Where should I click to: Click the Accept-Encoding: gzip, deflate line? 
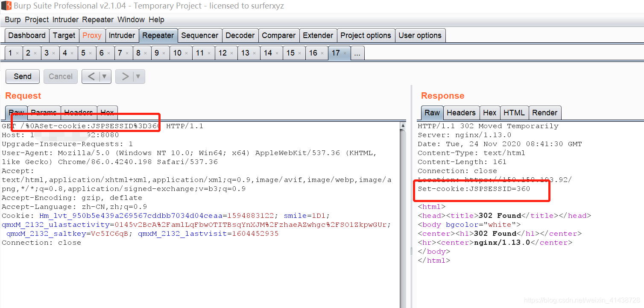[x=72, y=198]
